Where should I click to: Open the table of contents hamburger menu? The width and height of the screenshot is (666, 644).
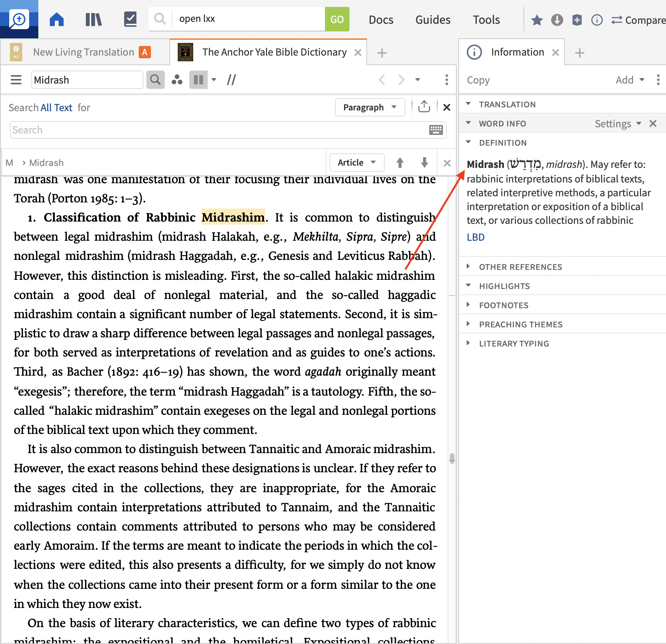pos(16,80)
